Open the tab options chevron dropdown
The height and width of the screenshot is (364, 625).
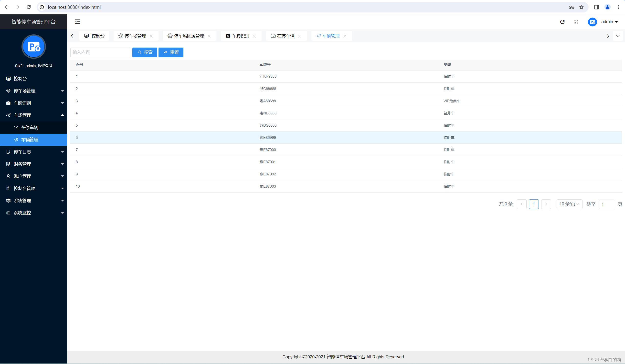618,36
